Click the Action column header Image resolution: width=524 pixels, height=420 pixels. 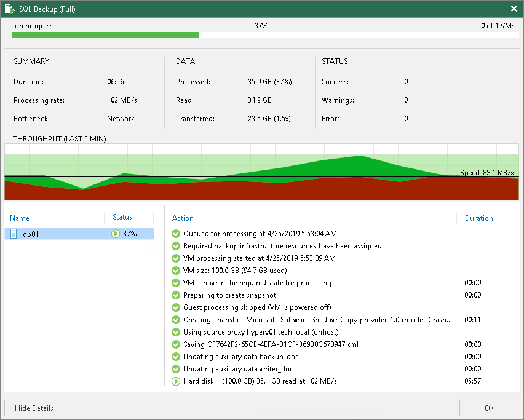coord(183,218)
